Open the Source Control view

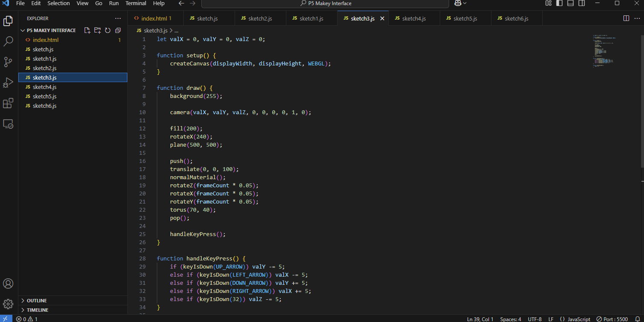pos(8,62)
